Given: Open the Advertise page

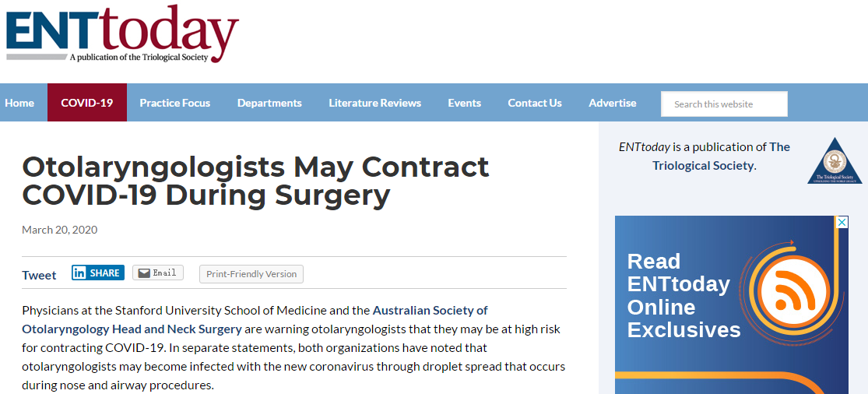Looking at the screenshot, I should pos(612,103).
